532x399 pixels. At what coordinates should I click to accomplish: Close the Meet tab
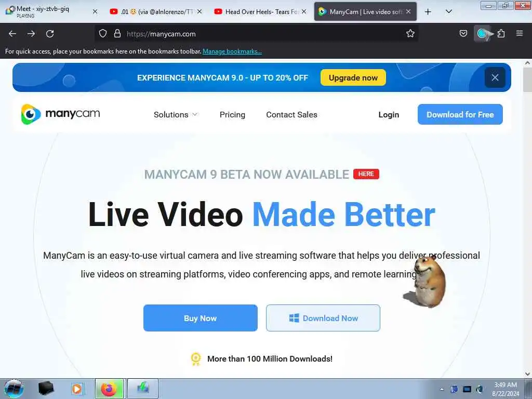coord(95,11)
